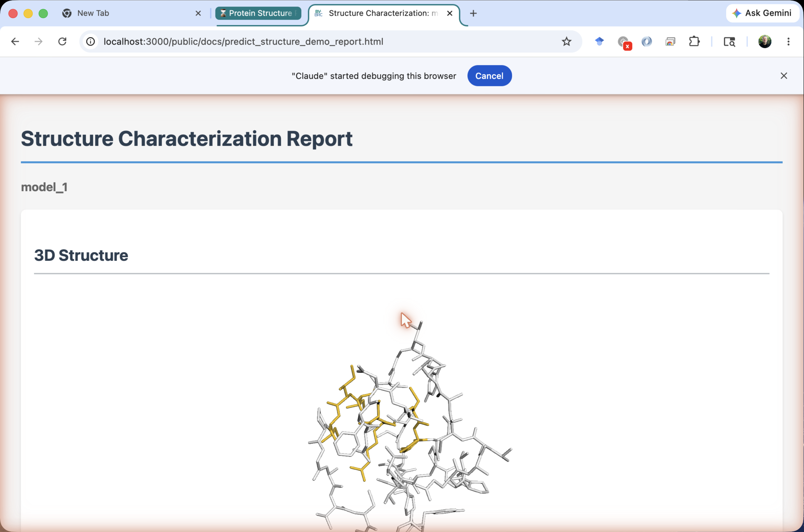The width and height of the screenshot is (804, 532).
Task: Click the green fullscreen window button
Action: coord(43,13)
